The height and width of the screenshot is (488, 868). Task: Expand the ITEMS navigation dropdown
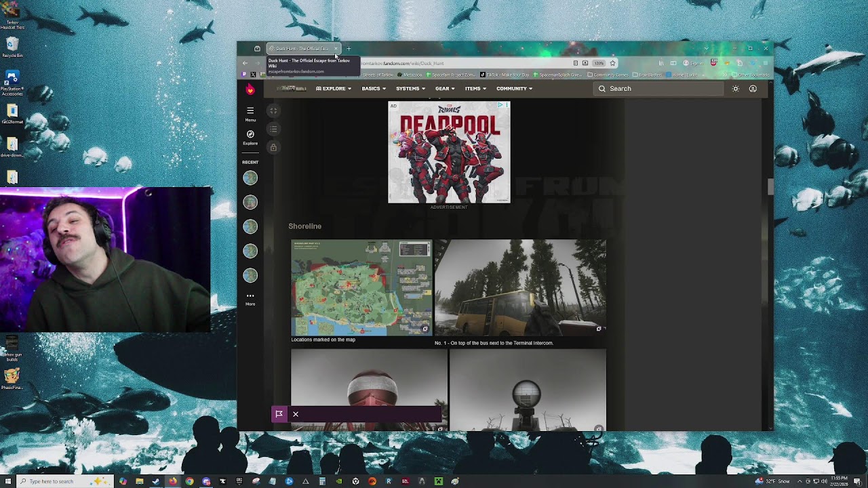pyautogui.click(x=475, y=89)
